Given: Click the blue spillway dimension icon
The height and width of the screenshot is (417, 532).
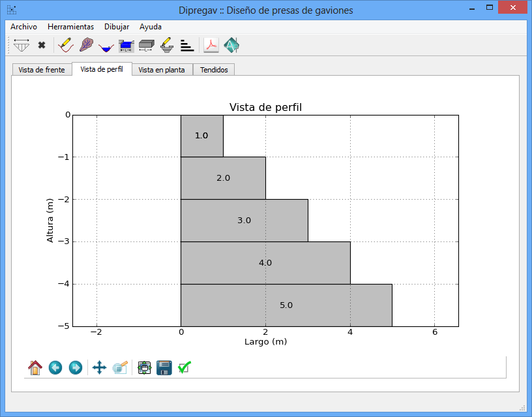Looking at the screenshot, I should coord(126,45).
